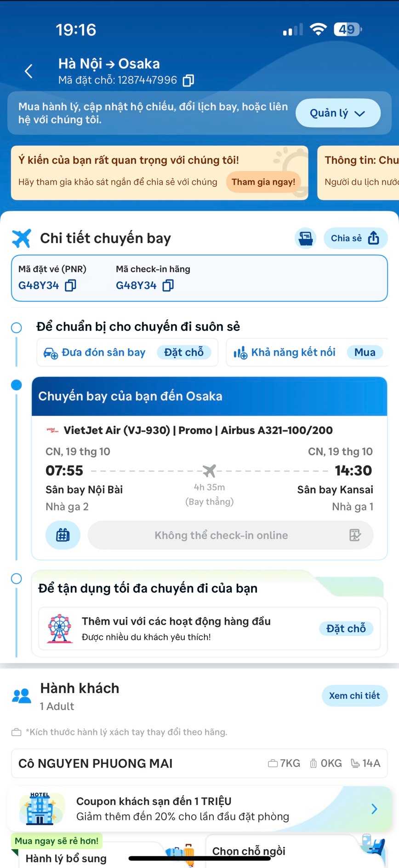399x868 pixels.
Task: Tap the Chia sẻ share button
Action: tap(355, 238)
